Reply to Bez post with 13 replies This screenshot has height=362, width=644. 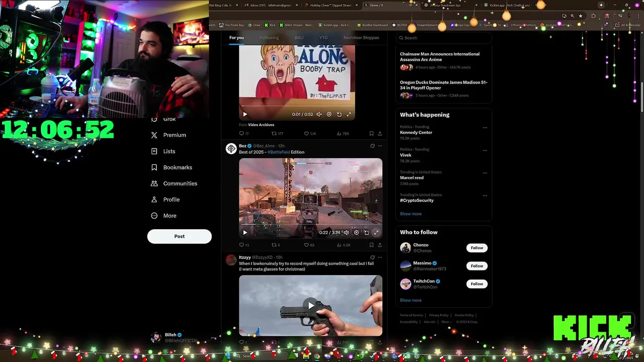click(244, 245)
